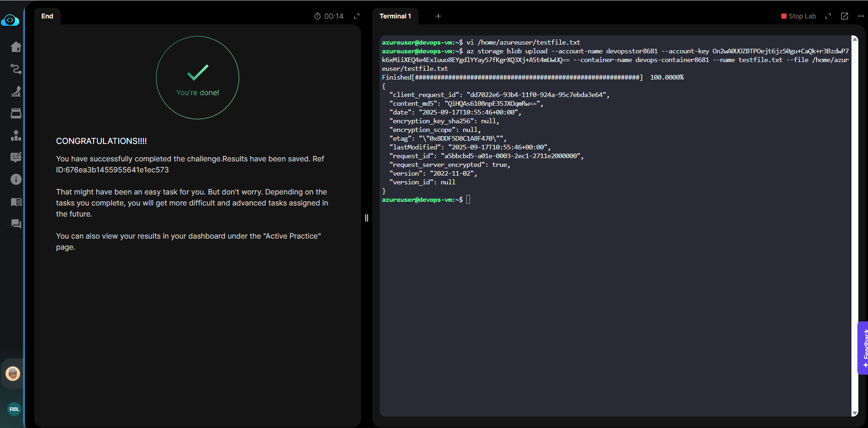Open the video courses clapperboard icon
Screen dimensions: 868x428
click(16, 113)
